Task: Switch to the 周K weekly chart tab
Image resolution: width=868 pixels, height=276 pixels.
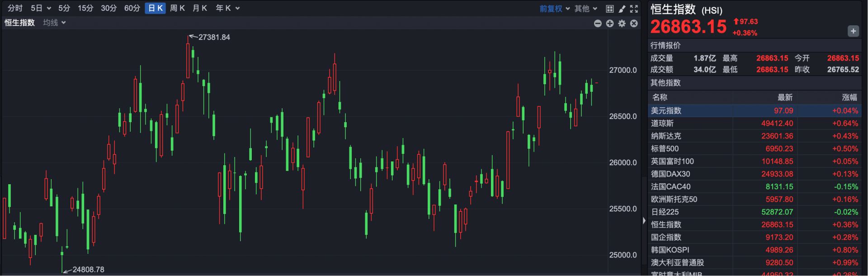Action: tap(177, 8)
